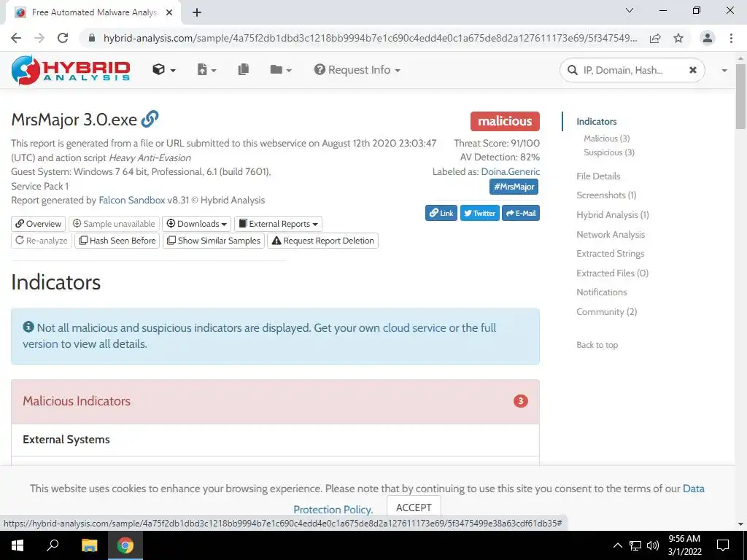Open the Request Info menu
Image resolution: width=747 pixels, height=560 pixels.
point(357,70)
